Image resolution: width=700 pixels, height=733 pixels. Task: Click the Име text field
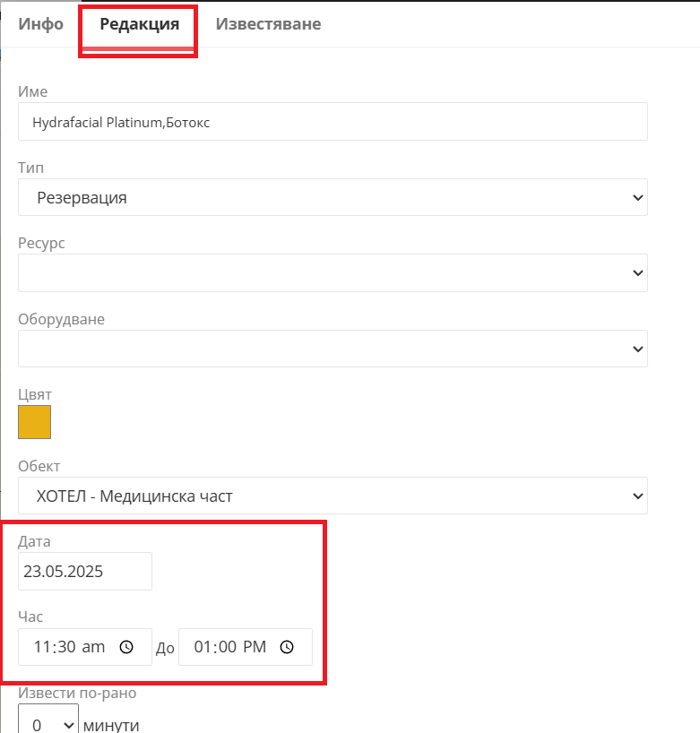pyautogui.click(x=333, y=122)
